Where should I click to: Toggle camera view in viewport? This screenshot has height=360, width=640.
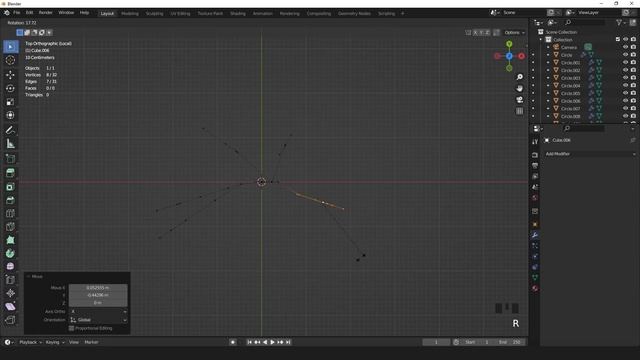(x=520, y=100)
